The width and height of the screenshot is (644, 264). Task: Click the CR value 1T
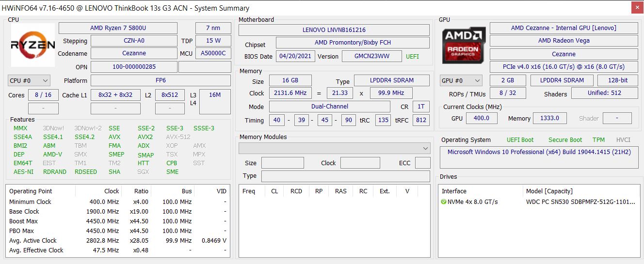pyautogui.click(x=421, y=107)
